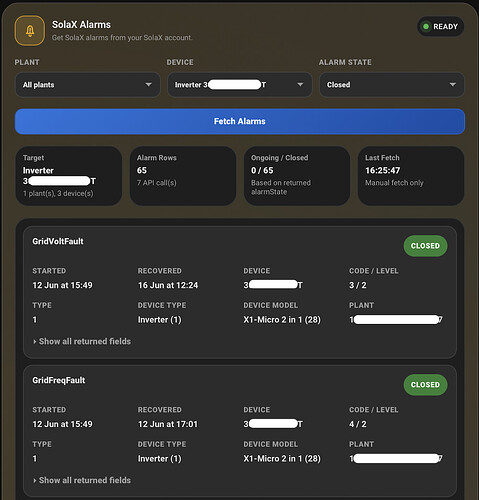The height and width of the screenshot is (500, 479).
Task: Click the SolaX Alarms heading text
Action: point(81,25)
